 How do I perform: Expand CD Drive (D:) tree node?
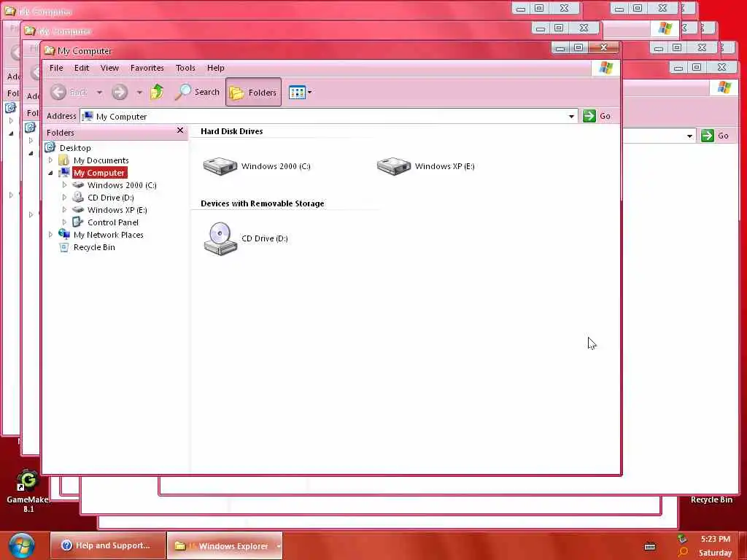(64, 197)
